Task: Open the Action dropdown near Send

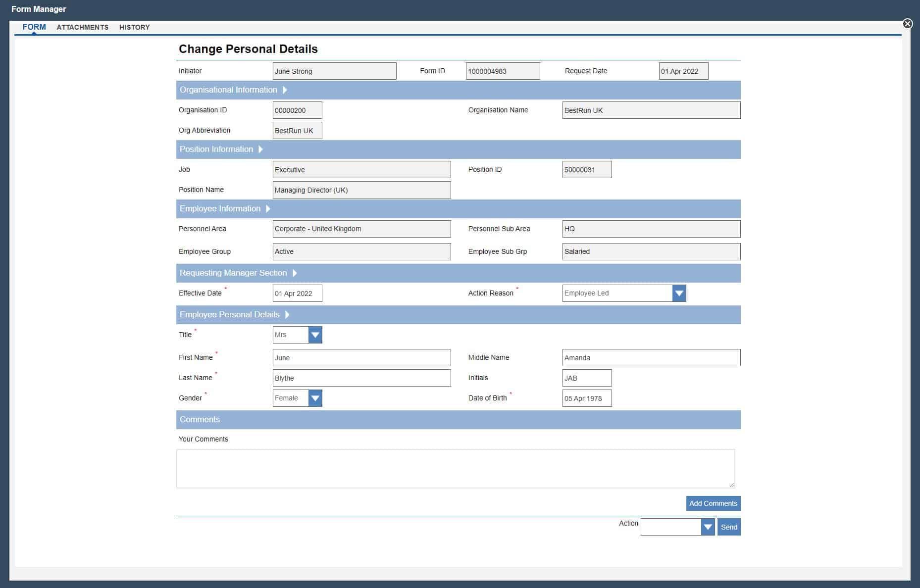Action: point(708,527)
